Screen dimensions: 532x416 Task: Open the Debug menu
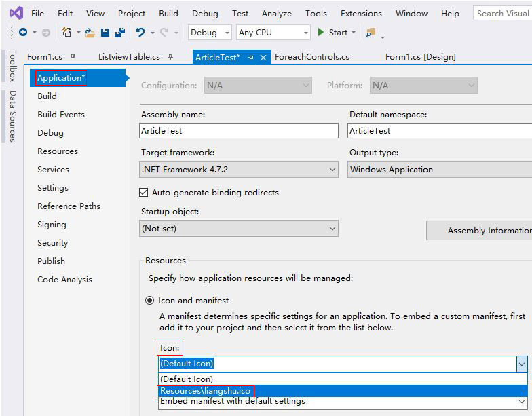coord(205,14)
